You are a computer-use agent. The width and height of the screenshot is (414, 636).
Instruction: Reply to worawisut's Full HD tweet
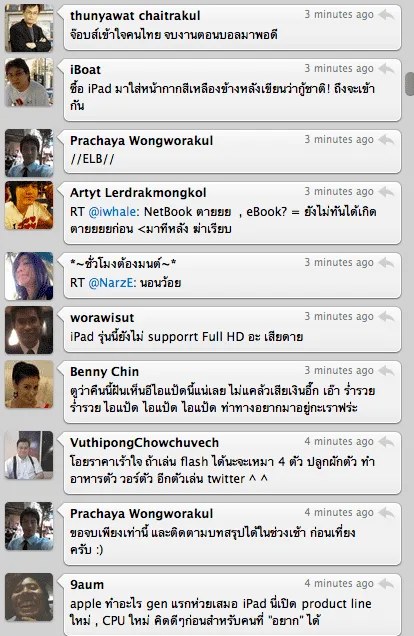386,317
